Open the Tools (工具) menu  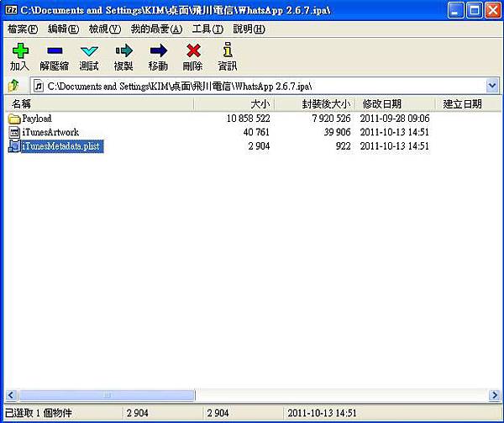pyautogui.click(x=207, y=29)
